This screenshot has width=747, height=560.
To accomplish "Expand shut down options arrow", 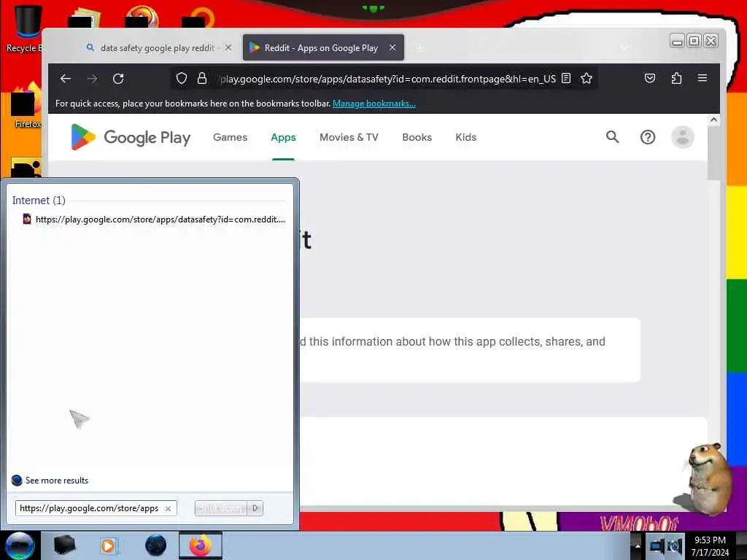I will click(255, 508).
